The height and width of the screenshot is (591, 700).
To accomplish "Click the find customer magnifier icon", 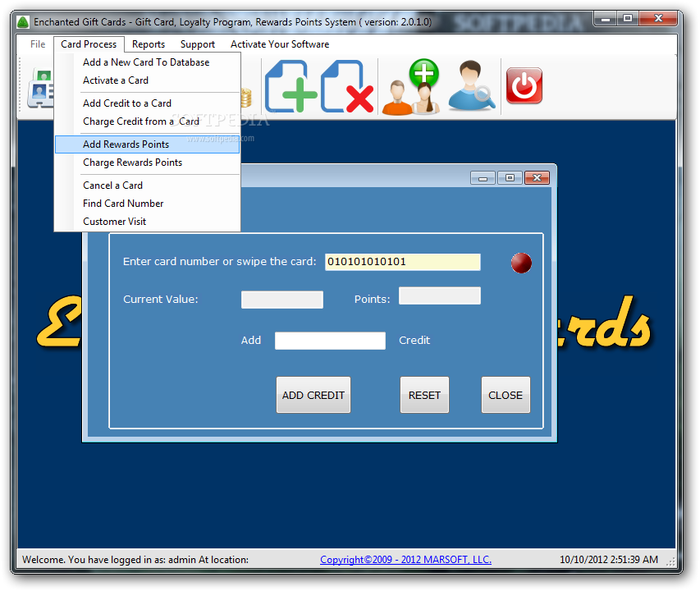I will 471,85.
